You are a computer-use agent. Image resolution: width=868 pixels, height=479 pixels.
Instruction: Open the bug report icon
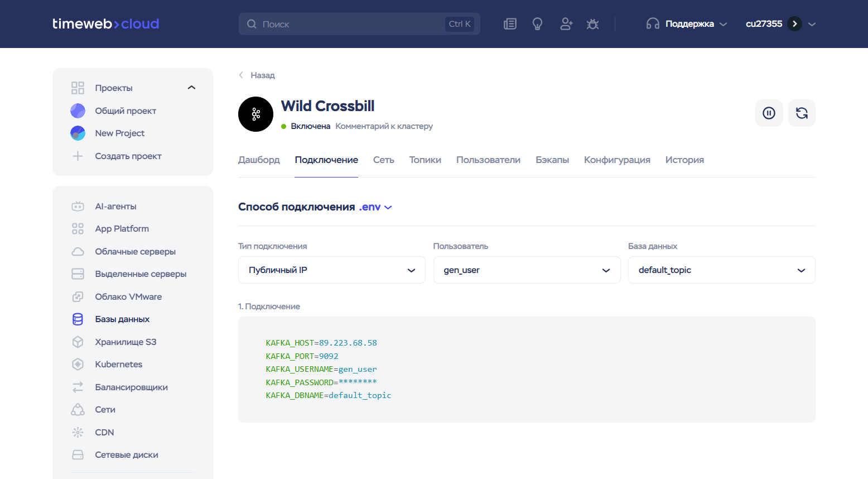point(592,24)
